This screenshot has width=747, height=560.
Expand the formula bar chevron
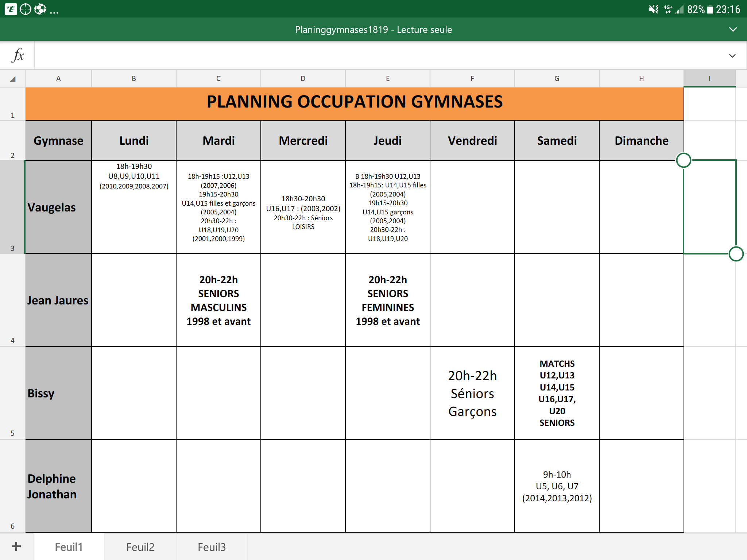click(x=732, y=56)
